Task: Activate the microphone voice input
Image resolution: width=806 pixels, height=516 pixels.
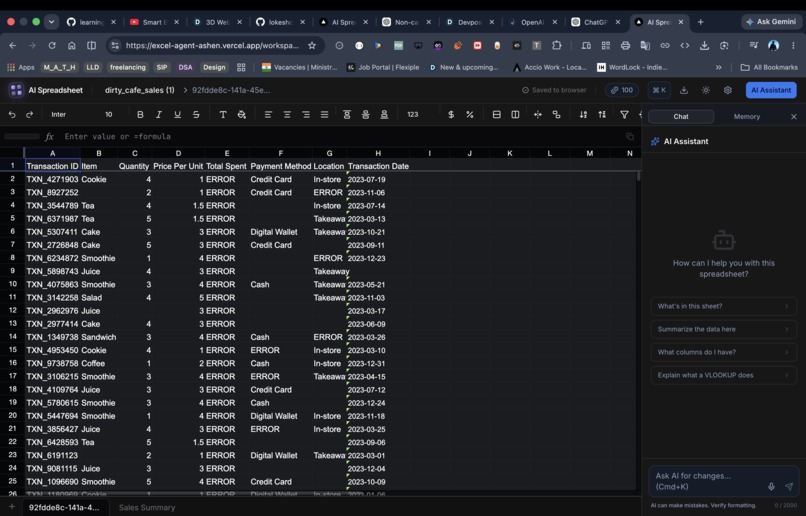Action: (x=771, y=486)
